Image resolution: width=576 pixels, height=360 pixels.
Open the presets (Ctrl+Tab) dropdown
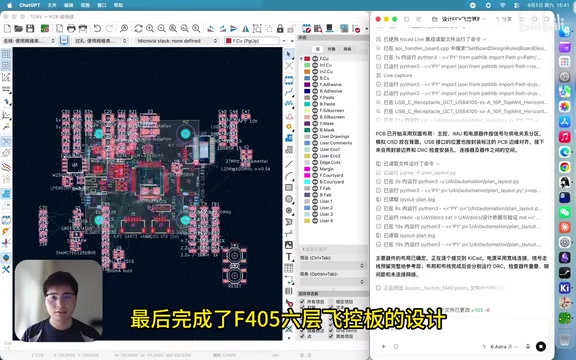(x=332, y=265)
